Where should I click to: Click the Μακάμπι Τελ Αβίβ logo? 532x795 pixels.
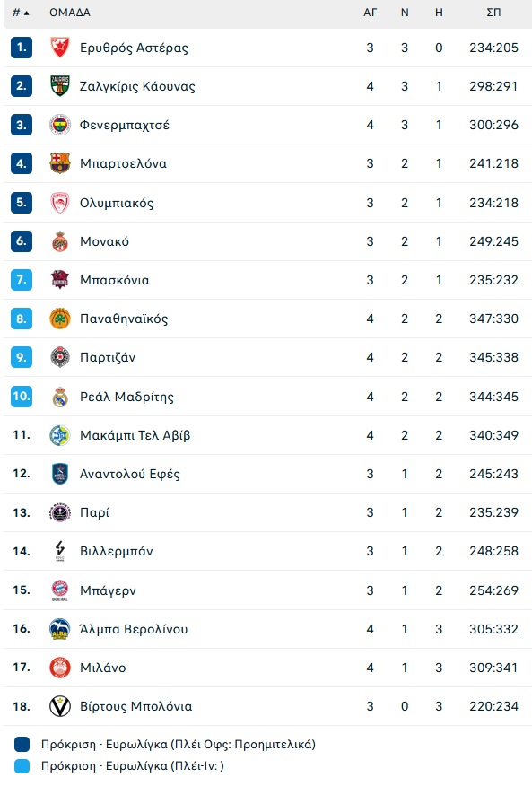click(x=60, y=435)
